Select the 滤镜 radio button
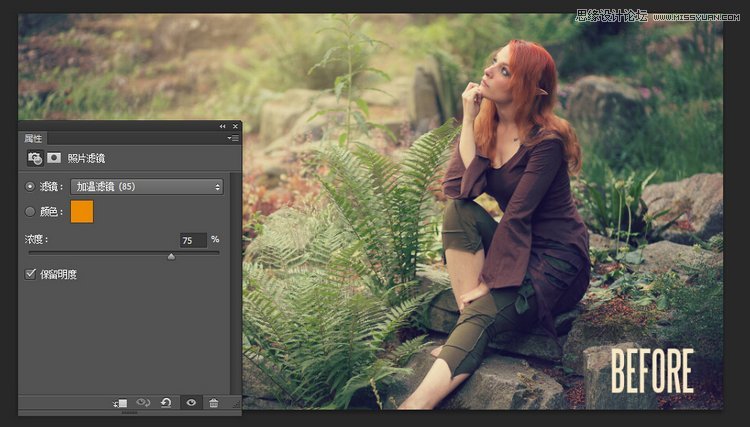Image resolution: width=750 pixels, height=427 pixels. click(30, 187)
